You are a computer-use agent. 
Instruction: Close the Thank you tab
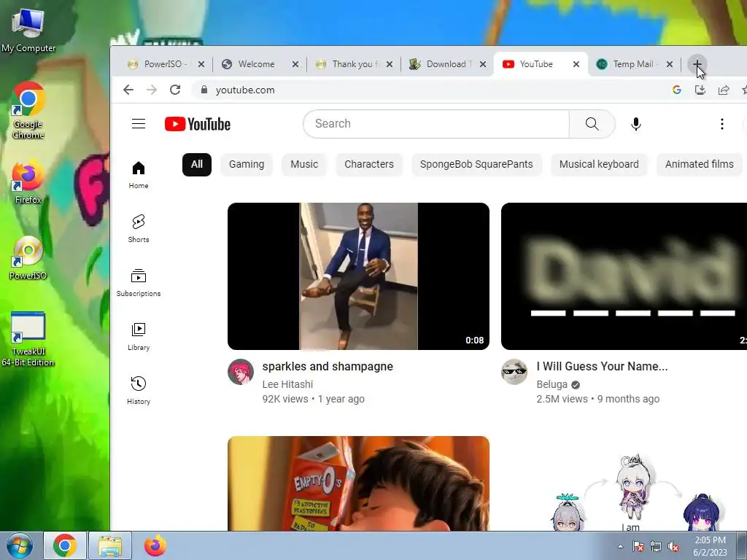pyautogui.click(x=390, y=64)
